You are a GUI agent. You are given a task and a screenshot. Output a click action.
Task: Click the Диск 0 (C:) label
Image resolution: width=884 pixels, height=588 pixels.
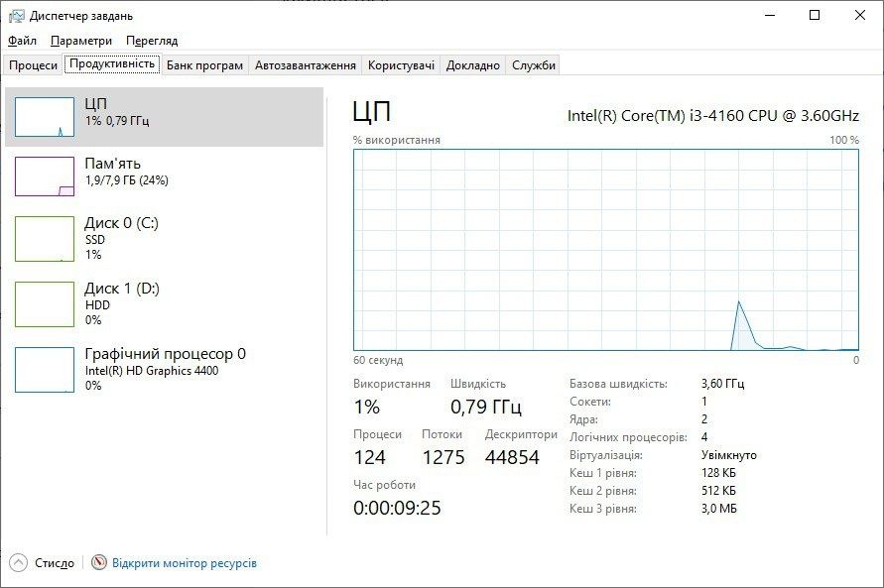122,223
